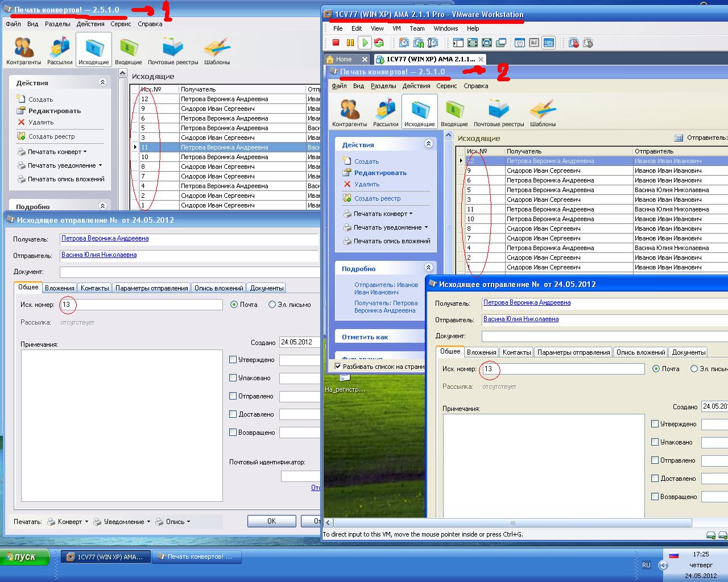Image resolution: width=728 pixels, height=582 pixels.
Task: Open Шаблоны section inside the VMware guest window
Action: (x=543, y=113)
